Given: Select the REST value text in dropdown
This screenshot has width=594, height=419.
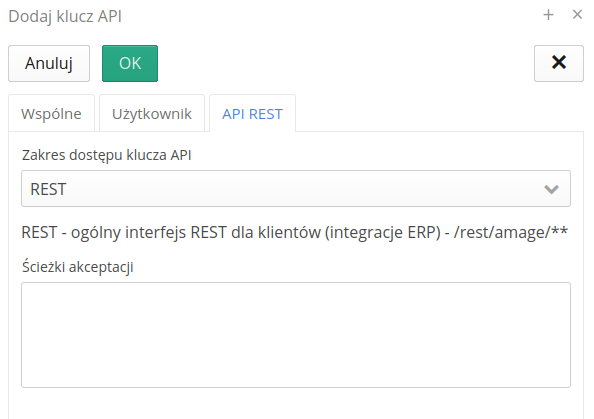Looking at the screenshot, I should (48, 189).
